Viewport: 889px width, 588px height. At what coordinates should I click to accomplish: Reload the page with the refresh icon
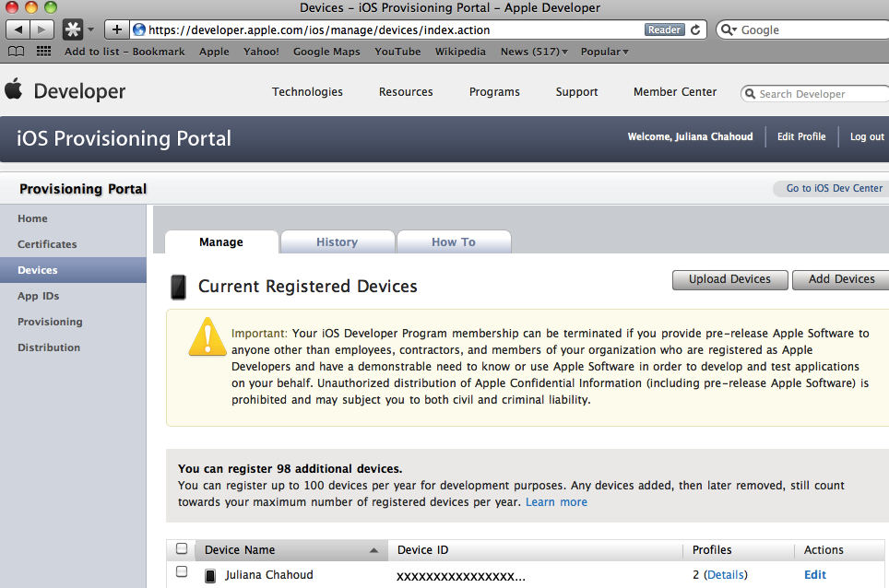click(695, 29)
